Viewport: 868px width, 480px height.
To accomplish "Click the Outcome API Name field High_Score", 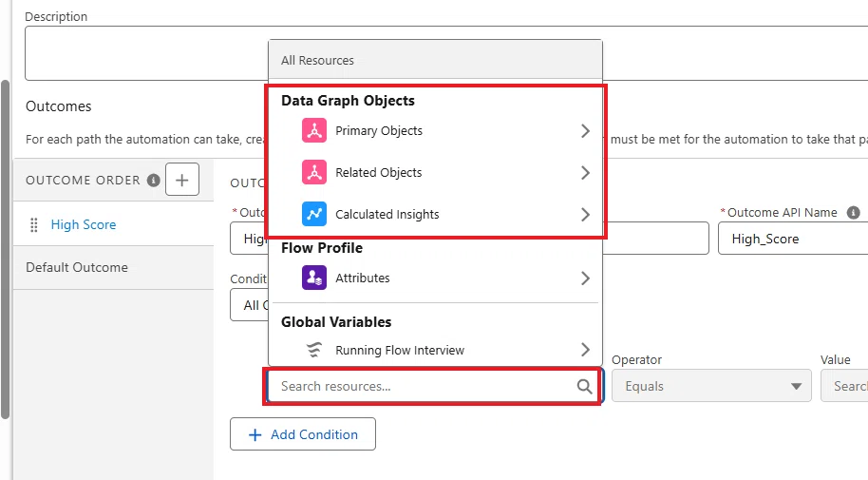I will pos(793,239).
